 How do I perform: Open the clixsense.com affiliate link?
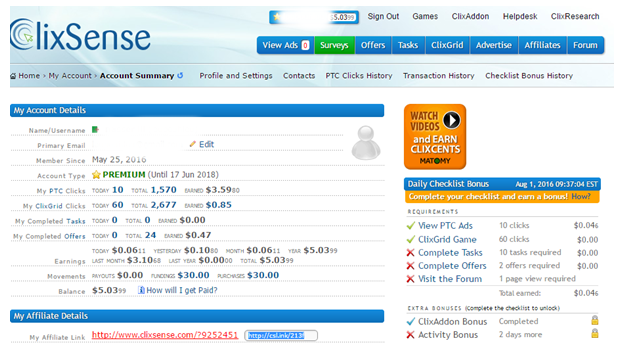point(165,335)
